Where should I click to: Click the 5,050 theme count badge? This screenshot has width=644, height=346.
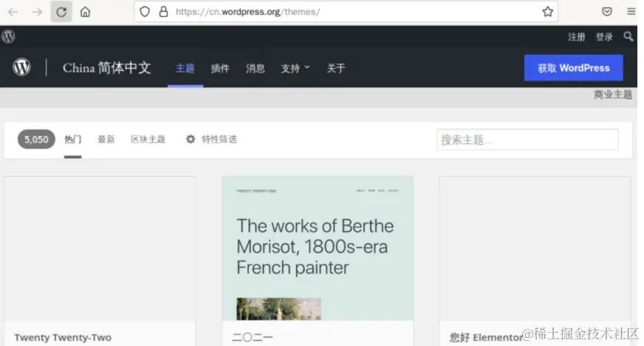pyautogui.click(x=36, y=139)
